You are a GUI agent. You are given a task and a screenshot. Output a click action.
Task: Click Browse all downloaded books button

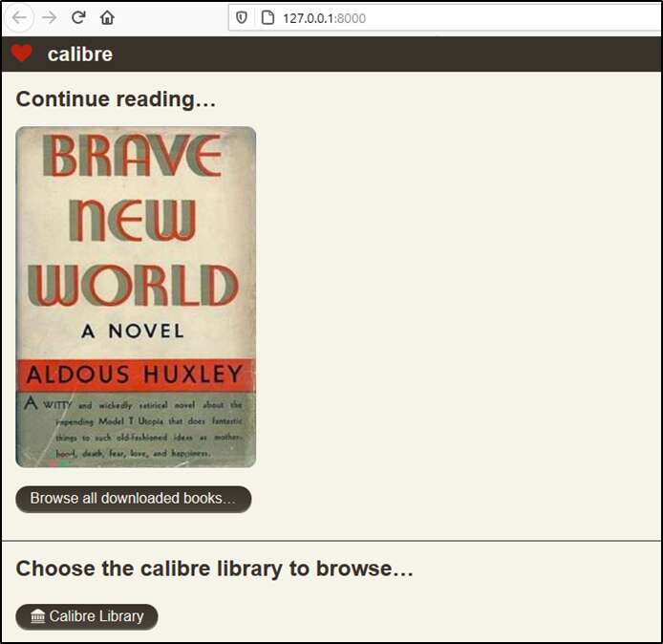pos(134,499)
